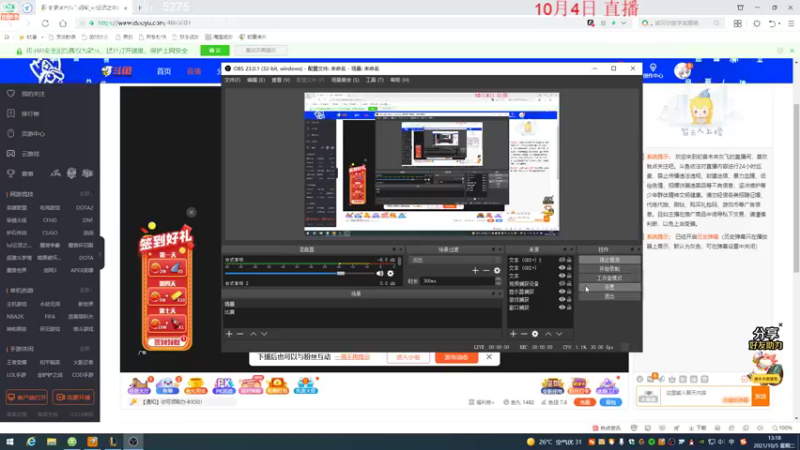Move selected source up
This screenshot has height=450, width=800.
click(548, 334)
